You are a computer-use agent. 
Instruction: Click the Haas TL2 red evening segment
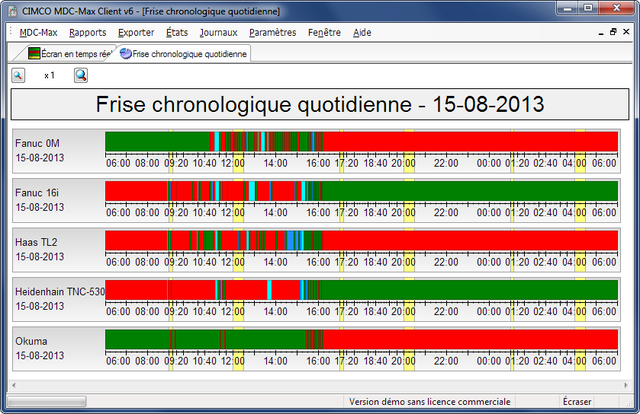469,240
